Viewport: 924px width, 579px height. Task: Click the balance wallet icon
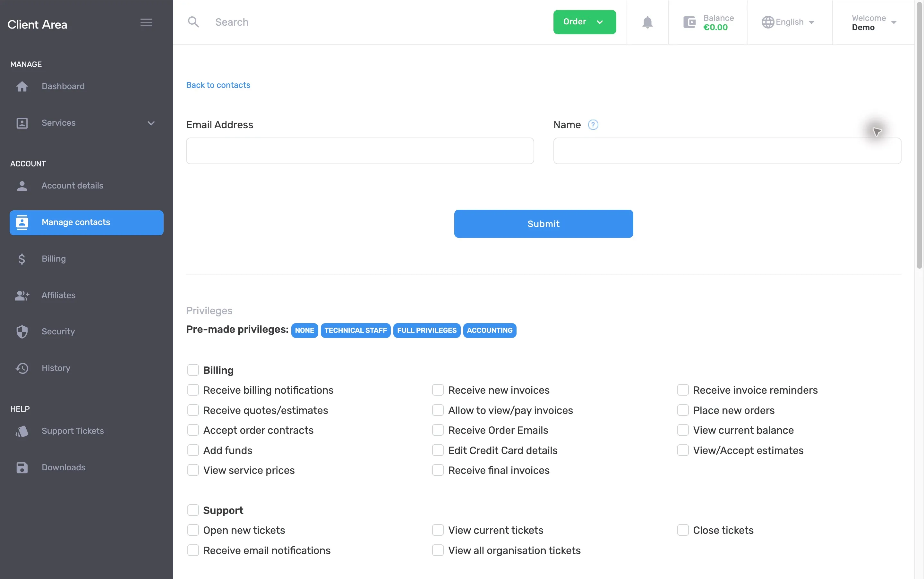pyautogui.click(x=689, y=22)
